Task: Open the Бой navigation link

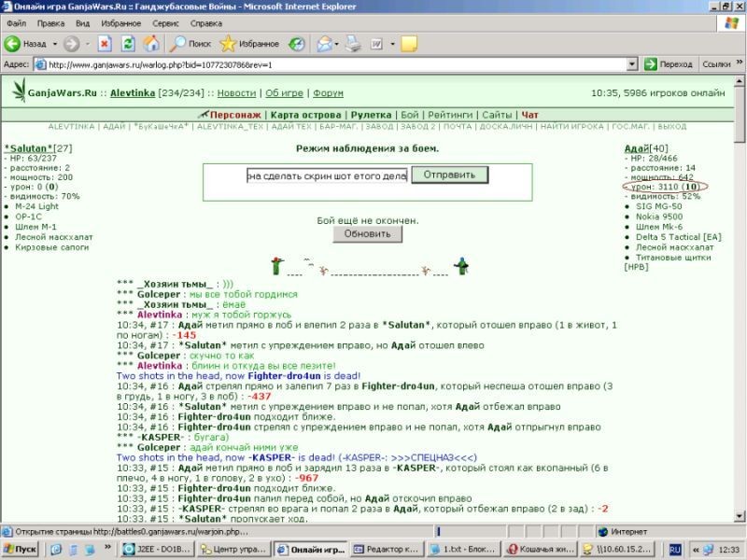Action: (x=409, y=115)
